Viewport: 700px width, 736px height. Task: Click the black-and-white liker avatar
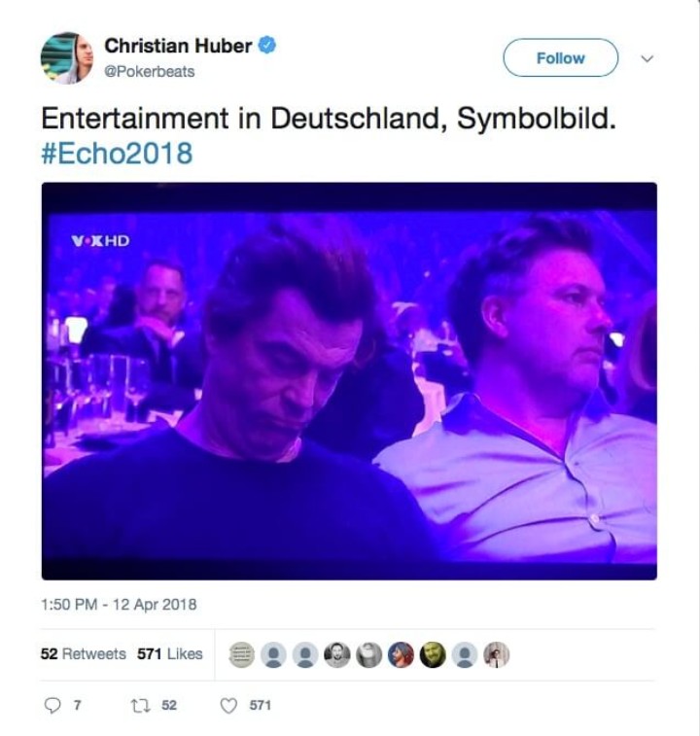click(x=369, y=654)
